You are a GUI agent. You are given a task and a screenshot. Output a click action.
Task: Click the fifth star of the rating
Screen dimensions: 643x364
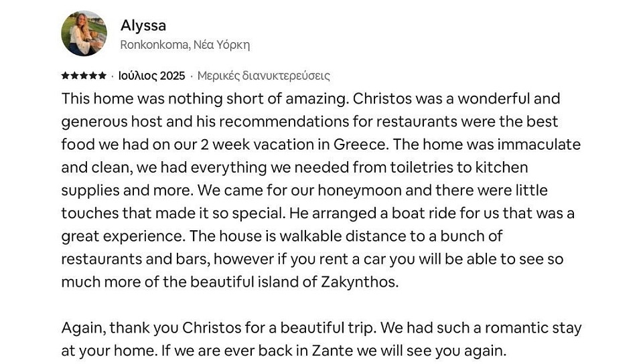click(102, 76)
